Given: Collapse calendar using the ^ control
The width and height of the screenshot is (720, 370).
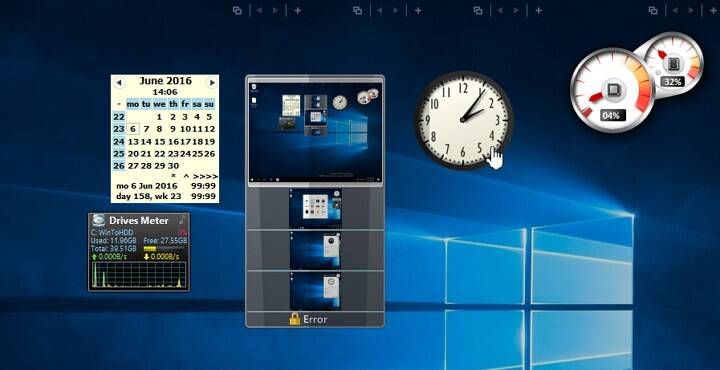Looking at the screenshot, I should (x=186, y=176).
